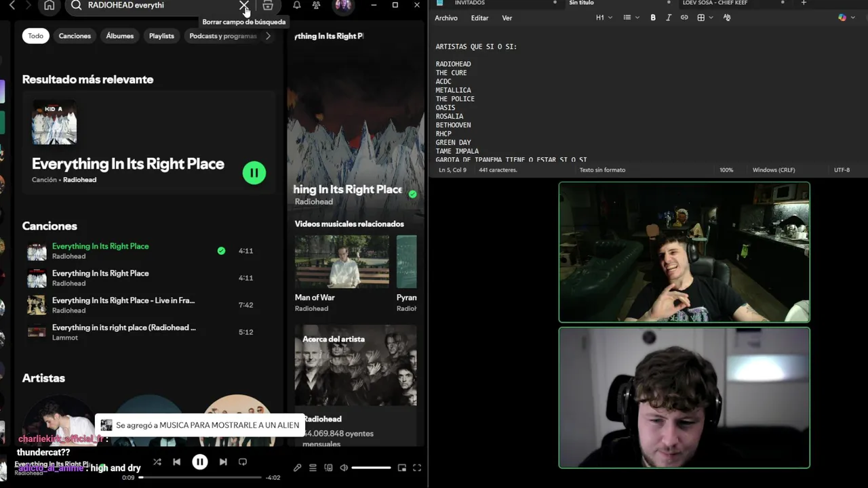Image resolution: width=868 pixels, height=488 pixels.
Task: Toggle bold formatting in Notepad
Action: tap(653, 18)
